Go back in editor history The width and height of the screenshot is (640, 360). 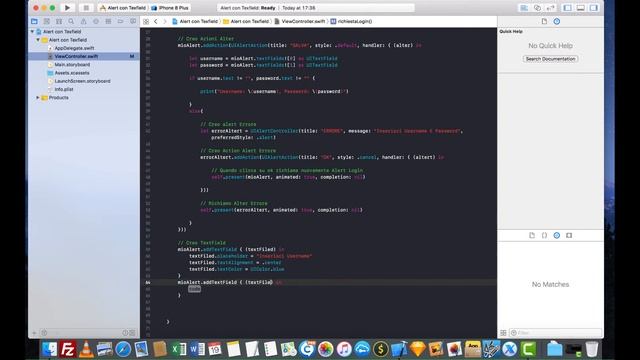pyautogui.click(x=156, y=21)
